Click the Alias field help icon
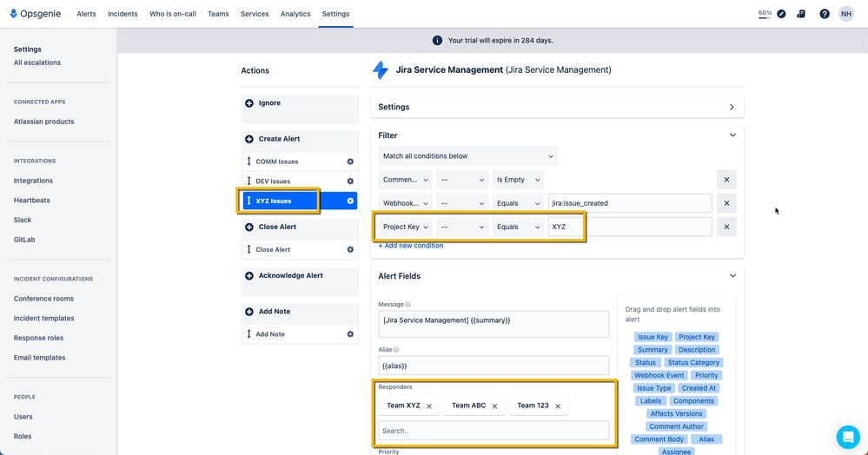This screenshot has height=455, width=868. pos(396,350)
